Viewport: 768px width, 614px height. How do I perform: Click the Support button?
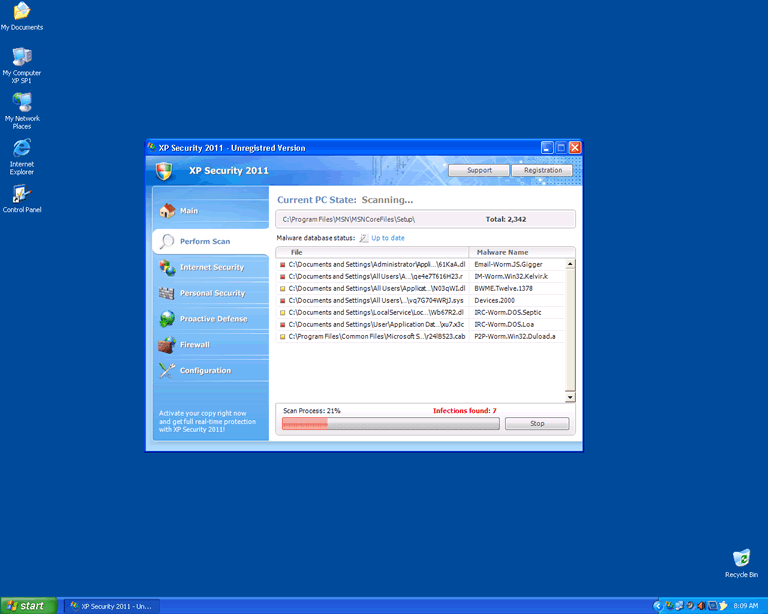pos(479,170)
